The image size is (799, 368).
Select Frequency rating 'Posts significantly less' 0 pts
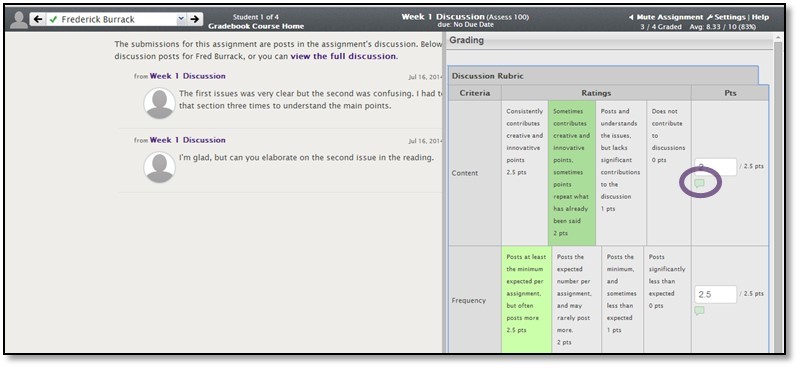point(667,300)
